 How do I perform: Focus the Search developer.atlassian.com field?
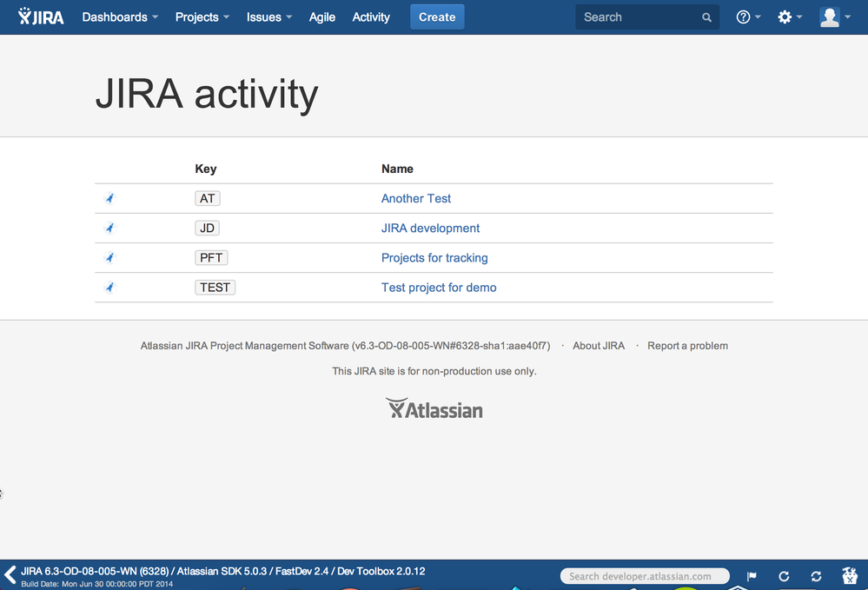pos(645,576)
